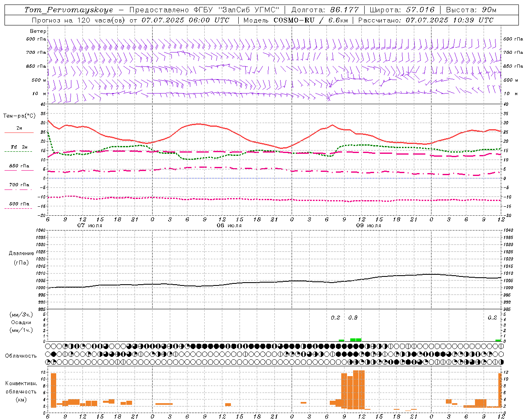The height and width of the screenshot is (420, 525).
Task: Select the 'Долгота: 86.177' longitude value
Action: click(x=325, y=10)
